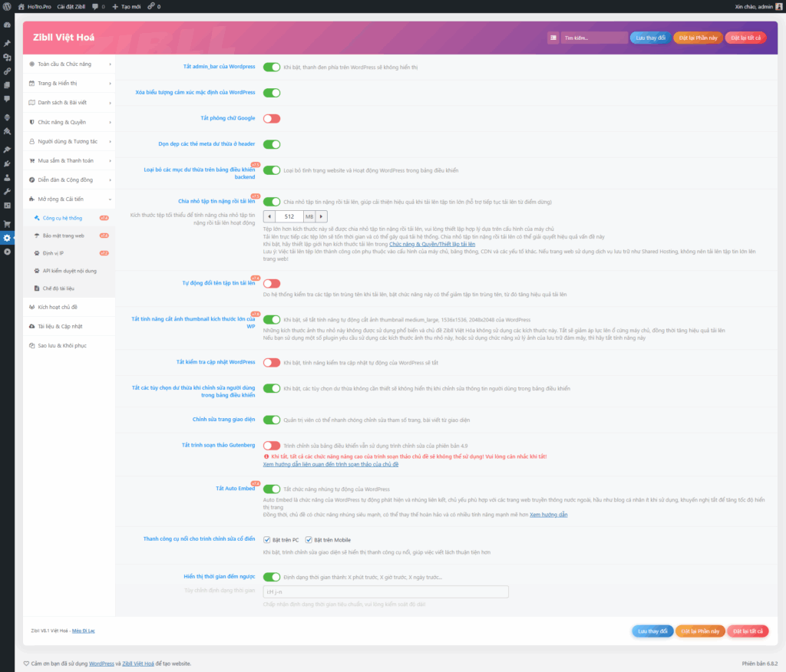
Task: Select Bảo mật trang web submenu
Action: pos(69,236)
